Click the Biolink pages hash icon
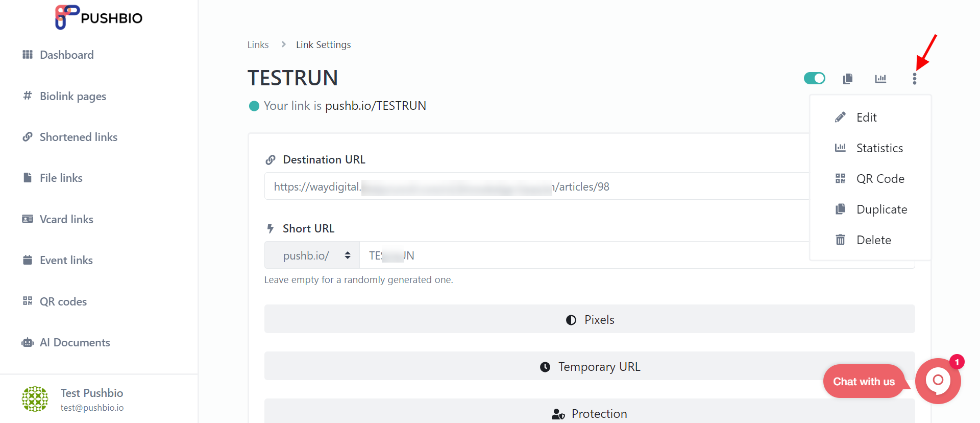This screenshot has width=980, height=423. [28, 96]
